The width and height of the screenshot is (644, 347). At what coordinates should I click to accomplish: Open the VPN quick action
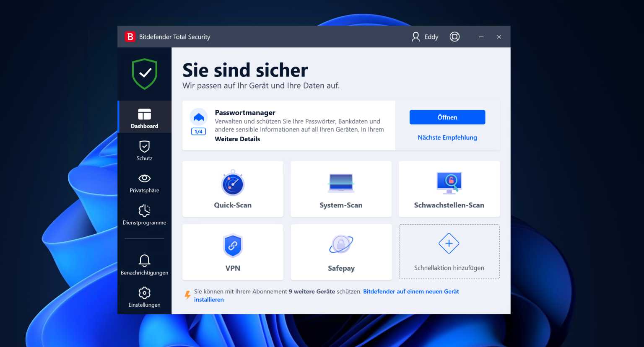point(233,251)
